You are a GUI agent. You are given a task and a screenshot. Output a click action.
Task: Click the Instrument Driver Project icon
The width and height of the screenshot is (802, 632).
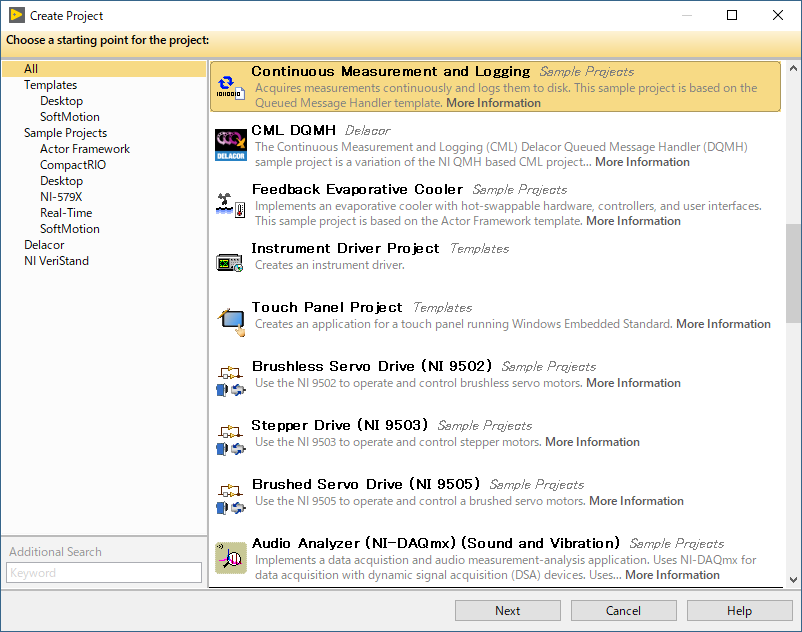(229, 263)
